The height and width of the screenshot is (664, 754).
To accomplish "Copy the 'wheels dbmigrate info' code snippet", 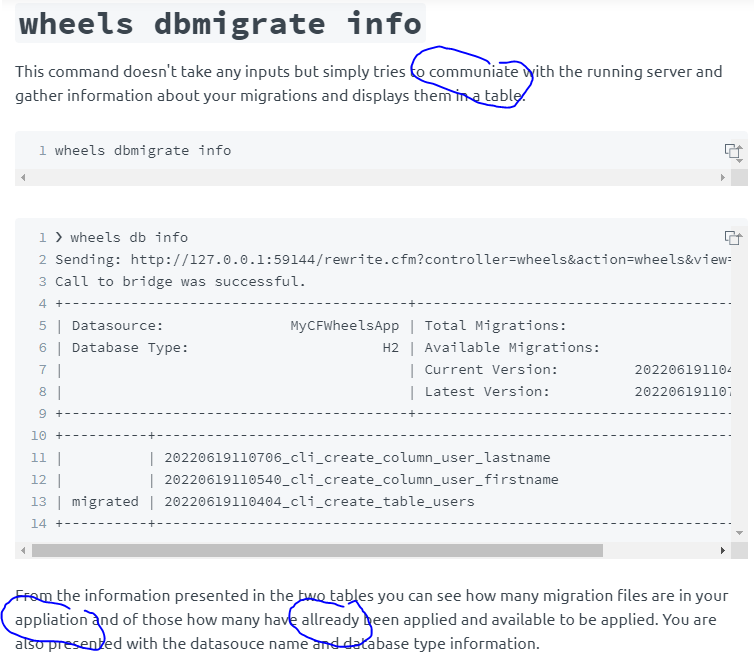I will [x=732, y=151].
